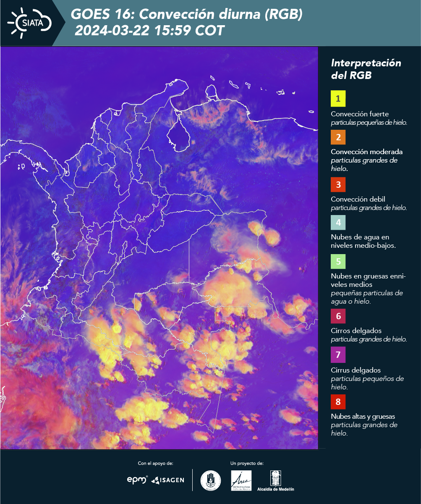Viewport: 421px width, 504px height.
Task: Click the Alcaldía de Medellín logo
Action: (276, 480)
